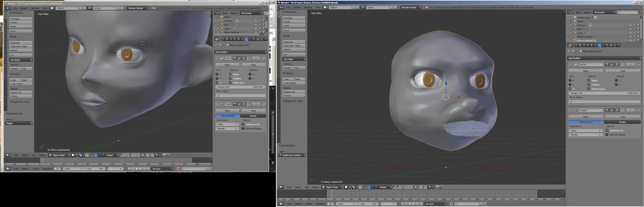
Task: Open the Toggle action dropdown in left window
Action: (x=19, y=123)
